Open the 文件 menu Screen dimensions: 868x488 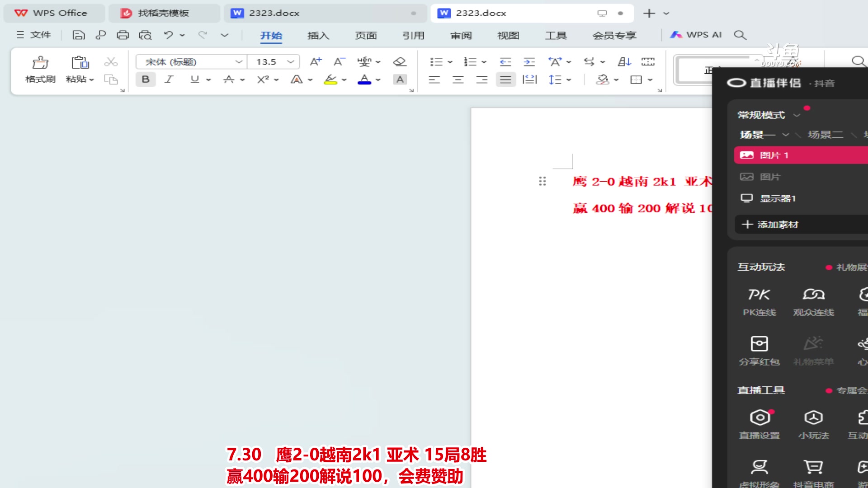(34, 35)
